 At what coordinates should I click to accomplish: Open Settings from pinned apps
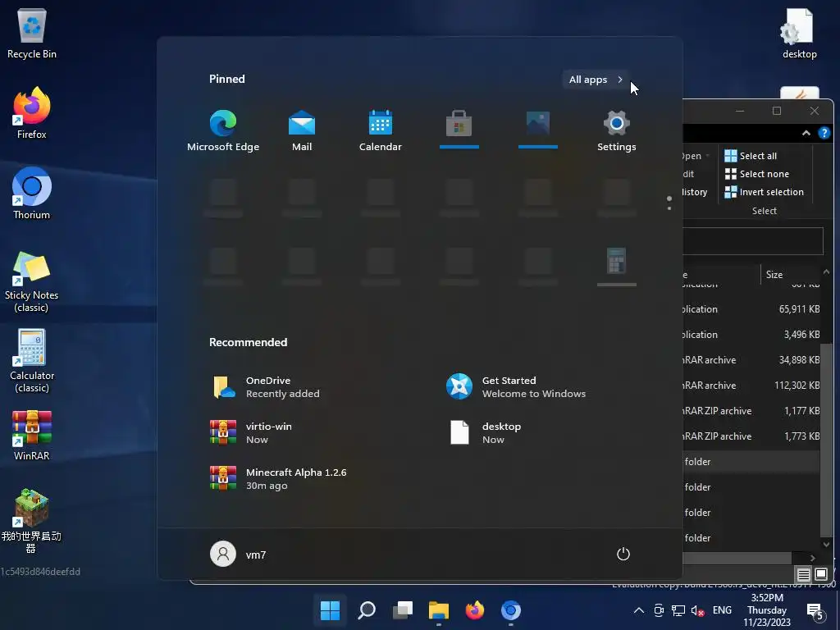click(x=617, y=130)
